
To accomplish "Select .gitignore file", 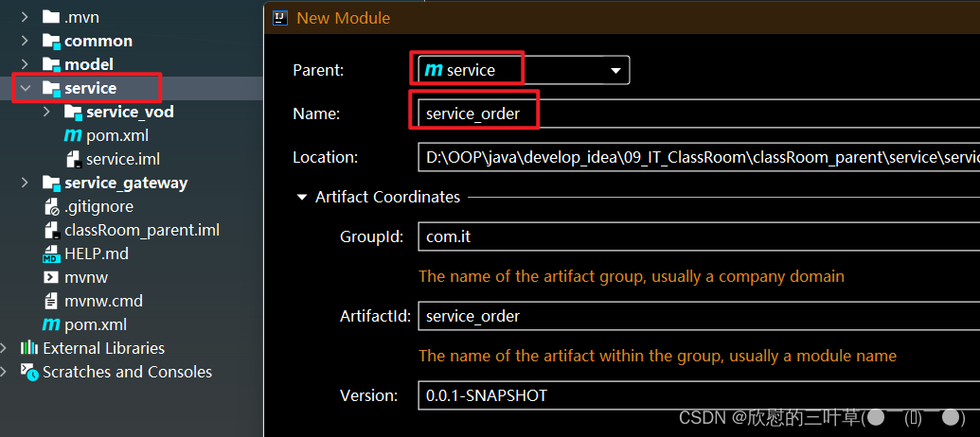I will pos(98,206).
